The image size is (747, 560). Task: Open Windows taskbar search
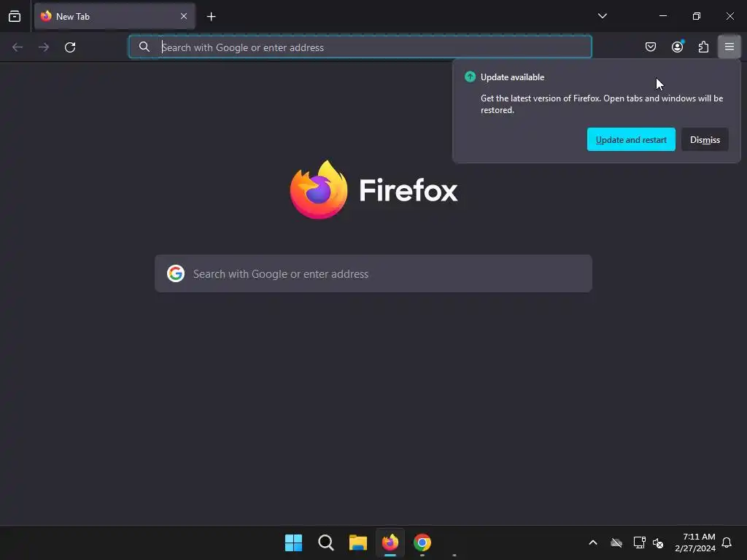tap(326, 542)
